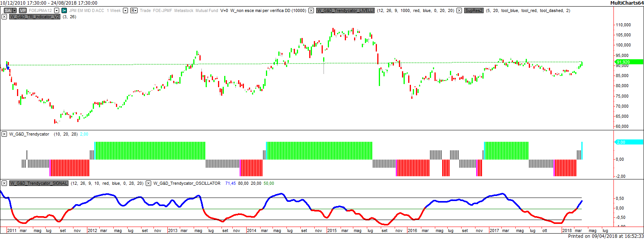644x239 pixels.
Task: Click the cyan 2,00 value marker
Action: click(x=629, y=142)
